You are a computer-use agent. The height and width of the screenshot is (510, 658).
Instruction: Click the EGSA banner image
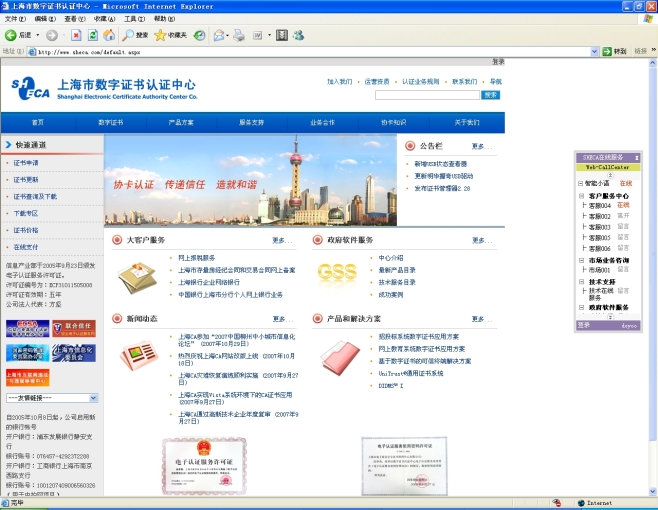27,328
